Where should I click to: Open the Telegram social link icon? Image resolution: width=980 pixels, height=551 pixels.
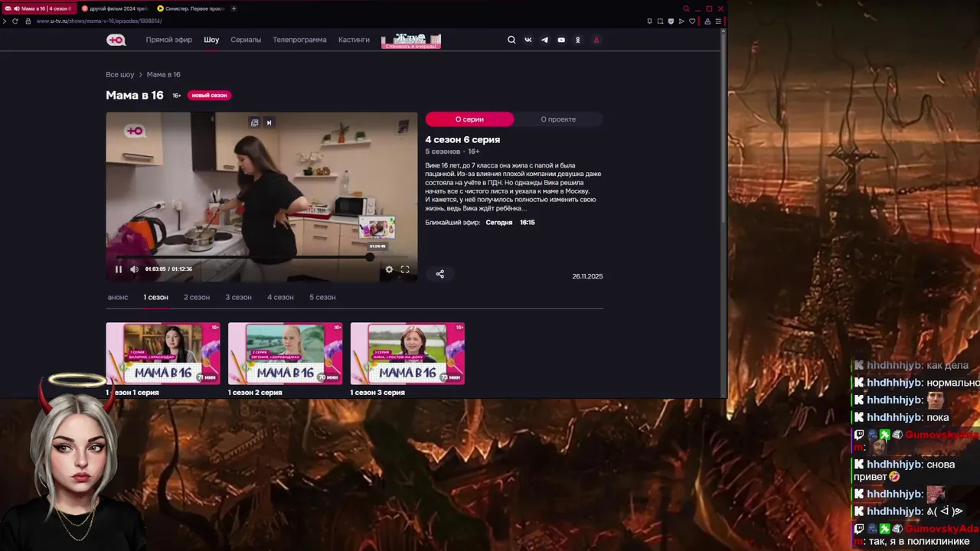(544, 40)
